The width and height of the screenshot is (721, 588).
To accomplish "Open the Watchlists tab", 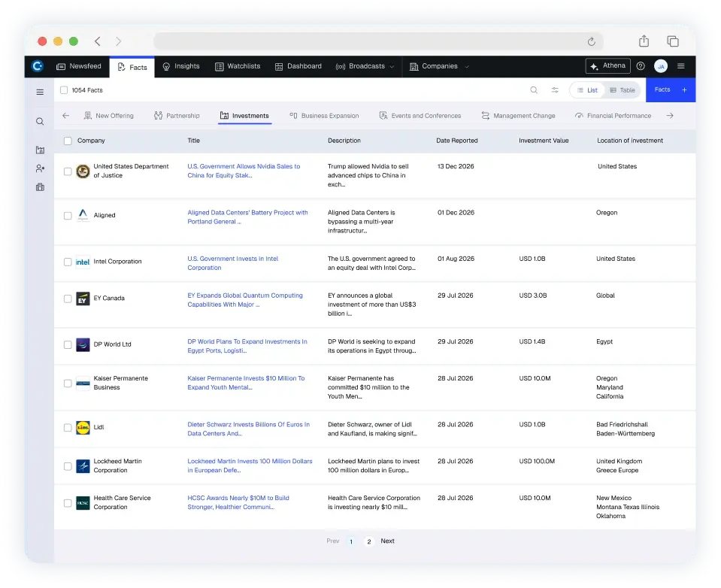I will tap(238, 66).
